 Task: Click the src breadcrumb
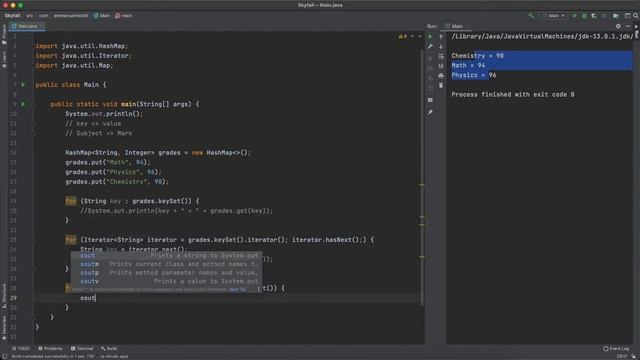click(29, 16)
